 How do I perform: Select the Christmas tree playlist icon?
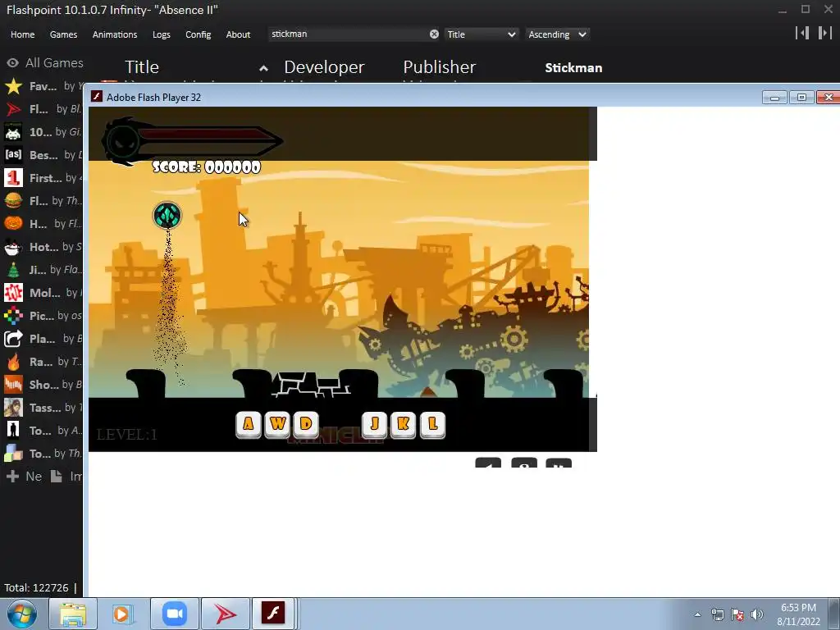(x=13, y=270)
